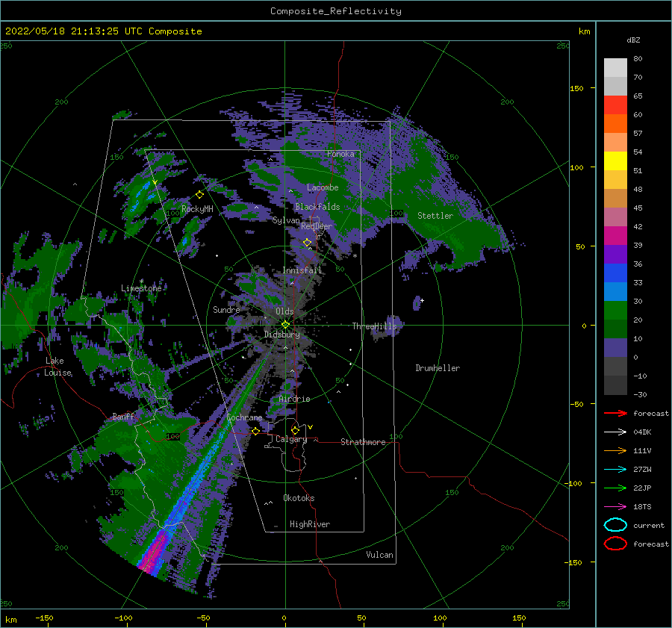Click yellow diamond marker above Calgary label
This screenshot has width=672, height=628.
pyautogui.click(x=295, y=430)
